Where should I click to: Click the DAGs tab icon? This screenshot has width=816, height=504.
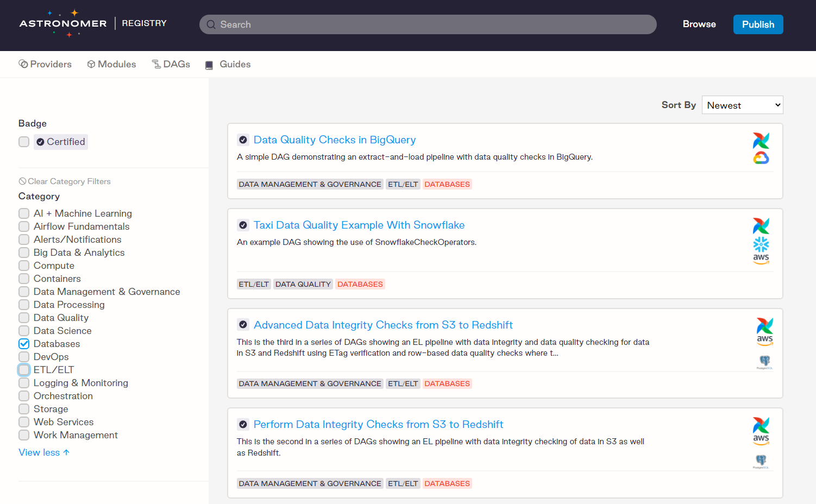click(x=156, y=64)
